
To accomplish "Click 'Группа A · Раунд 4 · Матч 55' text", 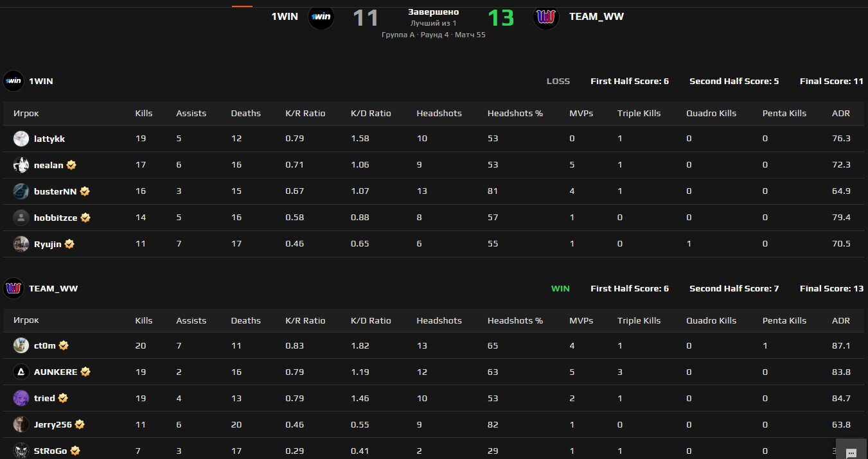I will 434,35.
